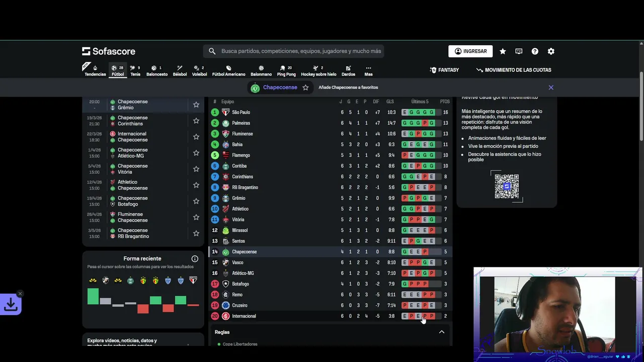The height and width of the screenshot is (362, 644).
Task: Click the Bahia team crest icon
Action: coord(226,144)
